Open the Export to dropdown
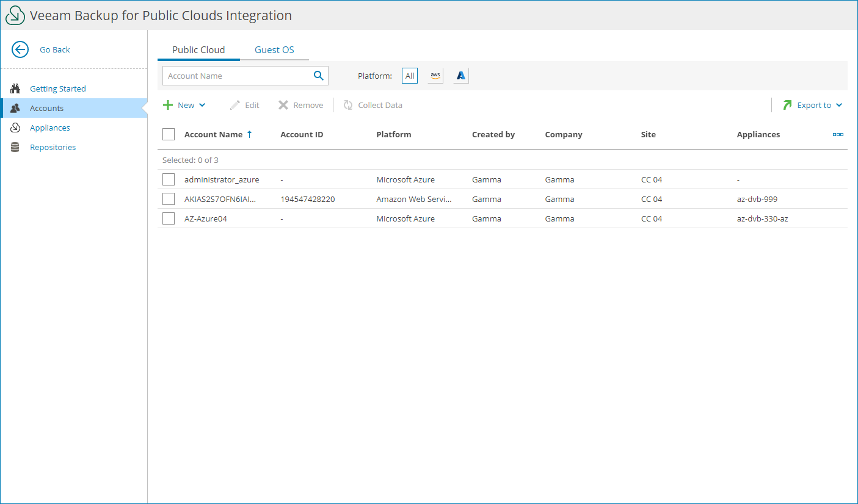Image resolution: width=858 pixels, height=504 pixels. click(813, 105)
